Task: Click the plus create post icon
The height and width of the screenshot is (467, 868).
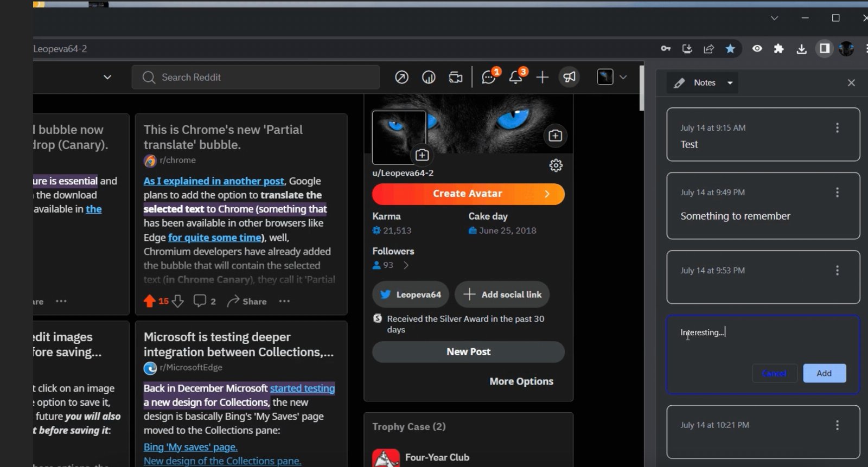Action: (542, 78)
